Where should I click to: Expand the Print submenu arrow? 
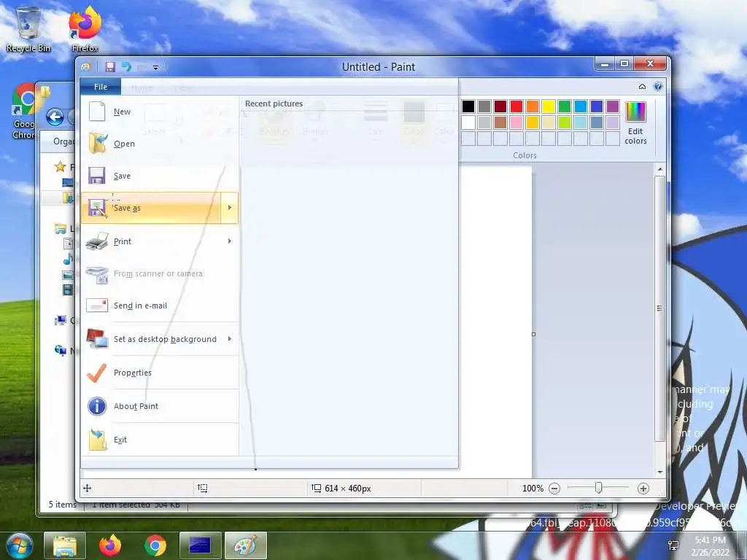(229, 241)
